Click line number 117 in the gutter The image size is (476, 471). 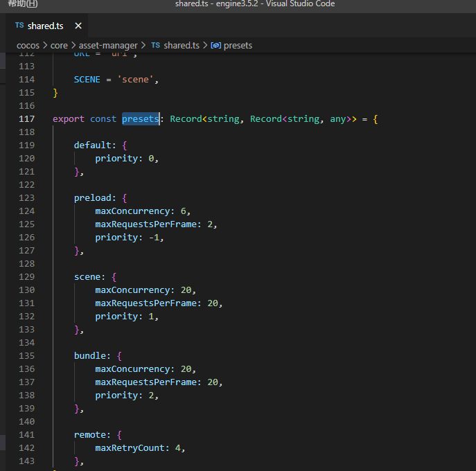coord(26,118)
